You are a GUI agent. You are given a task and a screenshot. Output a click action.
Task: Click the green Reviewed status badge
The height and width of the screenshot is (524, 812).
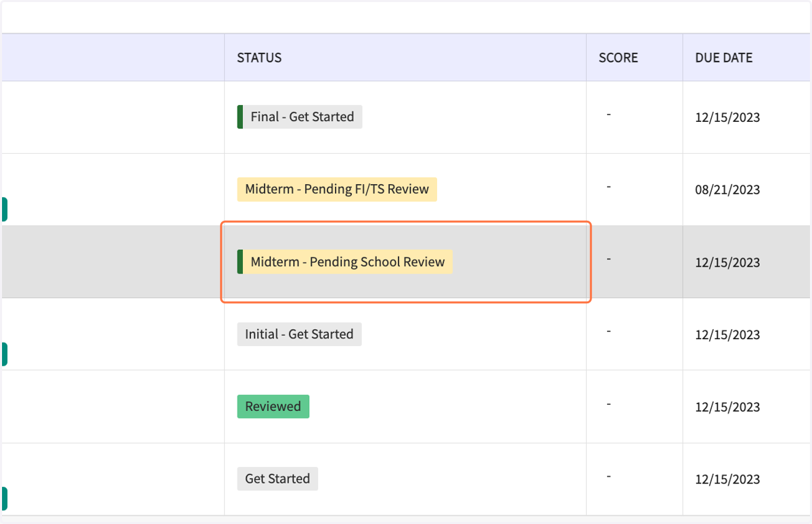click(273, 406)
